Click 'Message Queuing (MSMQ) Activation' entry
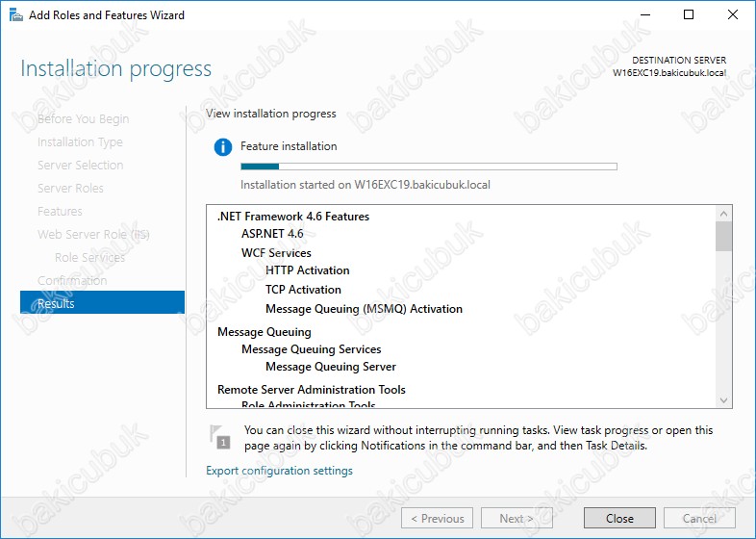This screenshot has height=539, width=756. (x=364, y=309)
